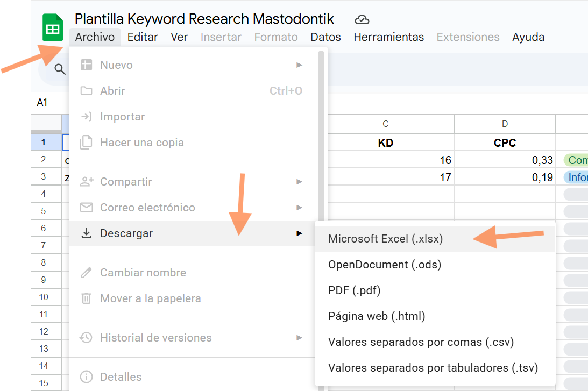Open the Ayuda menu
The image size is (588, 391).
(528, 37)
